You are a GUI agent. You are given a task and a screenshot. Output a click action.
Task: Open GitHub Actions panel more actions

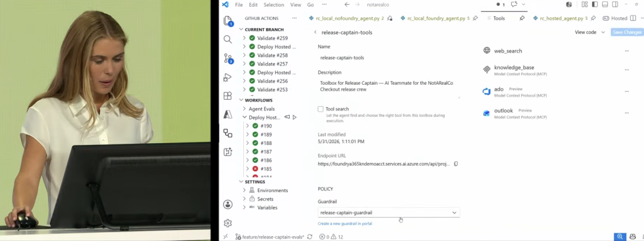[x=294, y=18]
